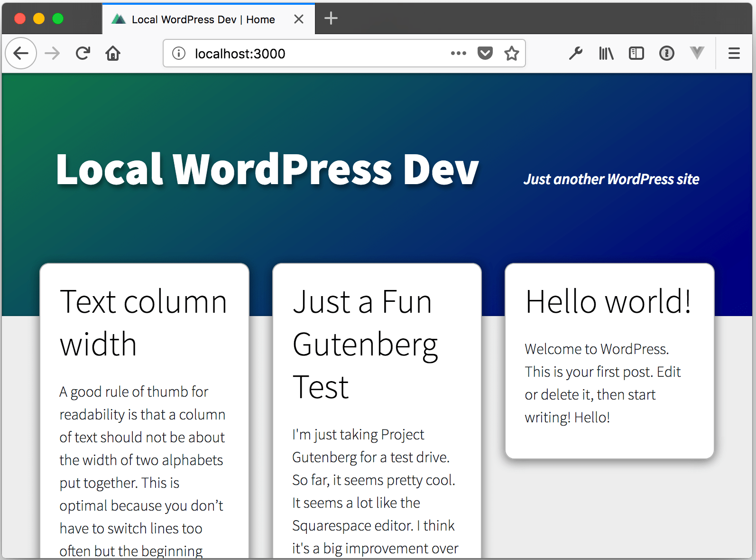Close the Local WordPress Dev tab
The width and height of the screenshot is (756, 560).
coord(299,19)
